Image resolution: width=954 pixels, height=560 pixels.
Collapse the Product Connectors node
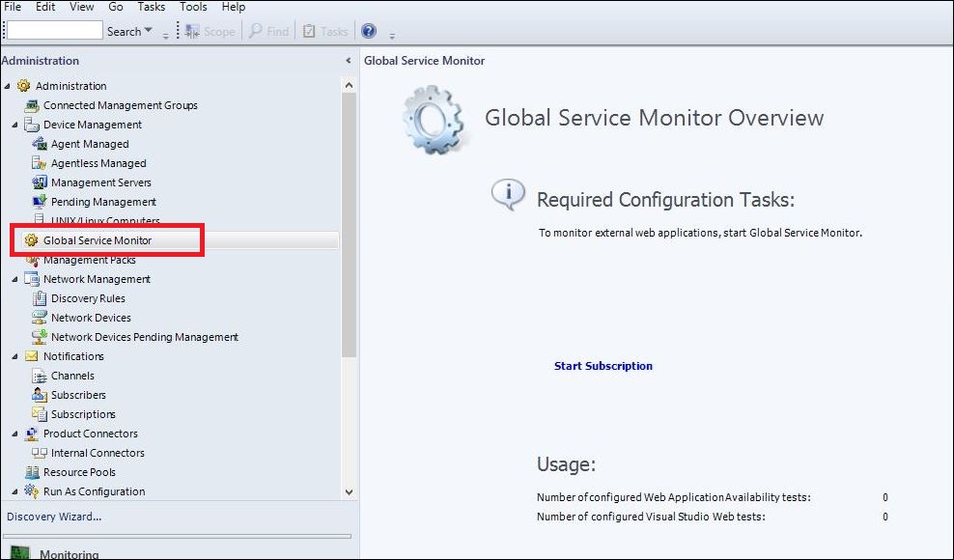[x=15, y=434]
